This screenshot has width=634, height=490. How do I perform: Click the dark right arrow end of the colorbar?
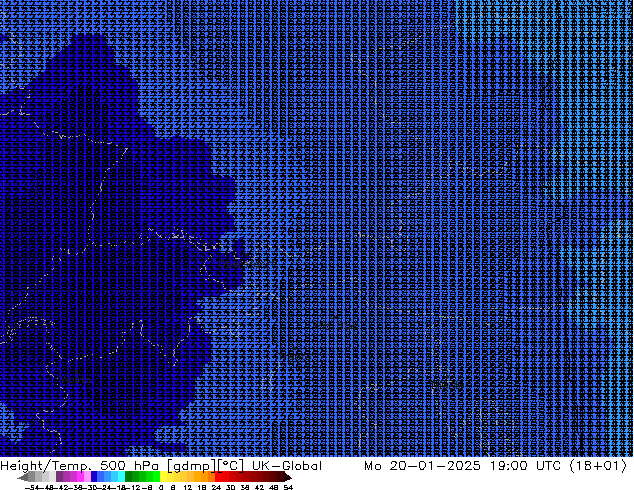tap(288, 477)
